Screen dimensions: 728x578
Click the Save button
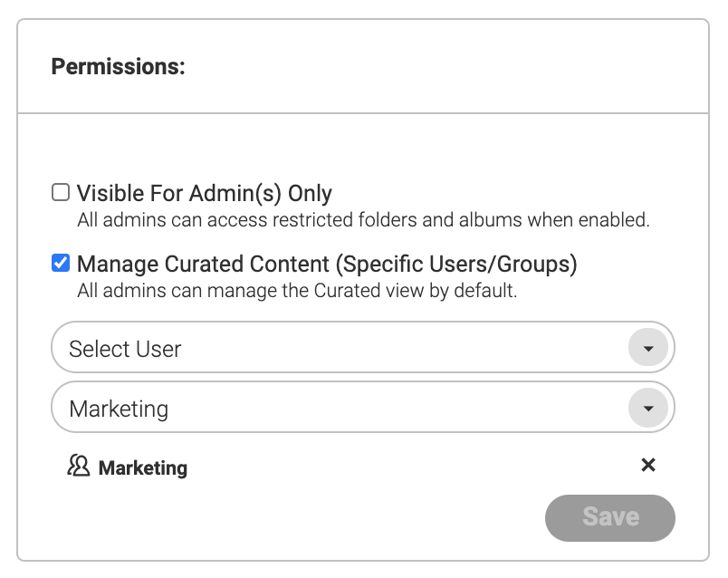[x=609, y=517]
